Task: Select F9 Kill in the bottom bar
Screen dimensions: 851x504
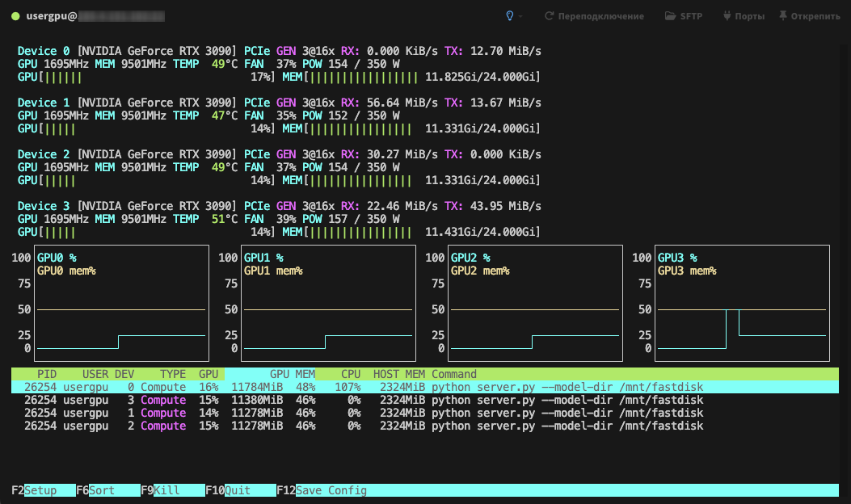Action: pyautogui.click(x=173, y=490)
